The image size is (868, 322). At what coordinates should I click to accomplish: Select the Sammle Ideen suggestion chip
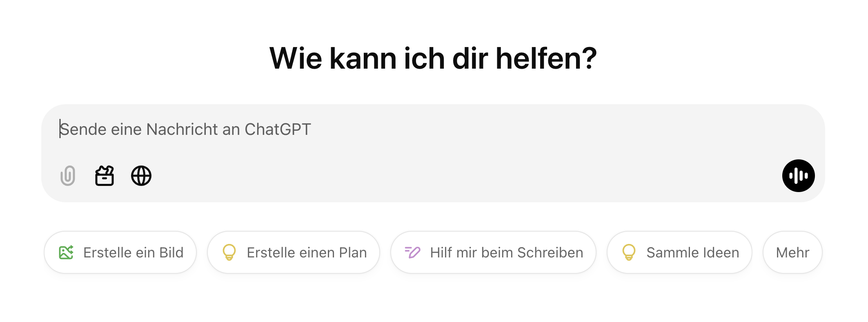pos(679,253)
